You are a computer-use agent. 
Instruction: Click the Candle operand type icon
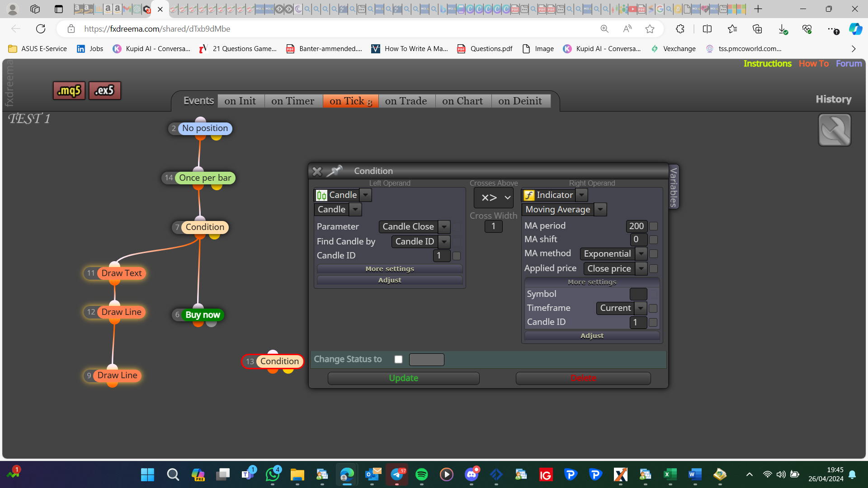pyautogui.click(x=321, y=195)
